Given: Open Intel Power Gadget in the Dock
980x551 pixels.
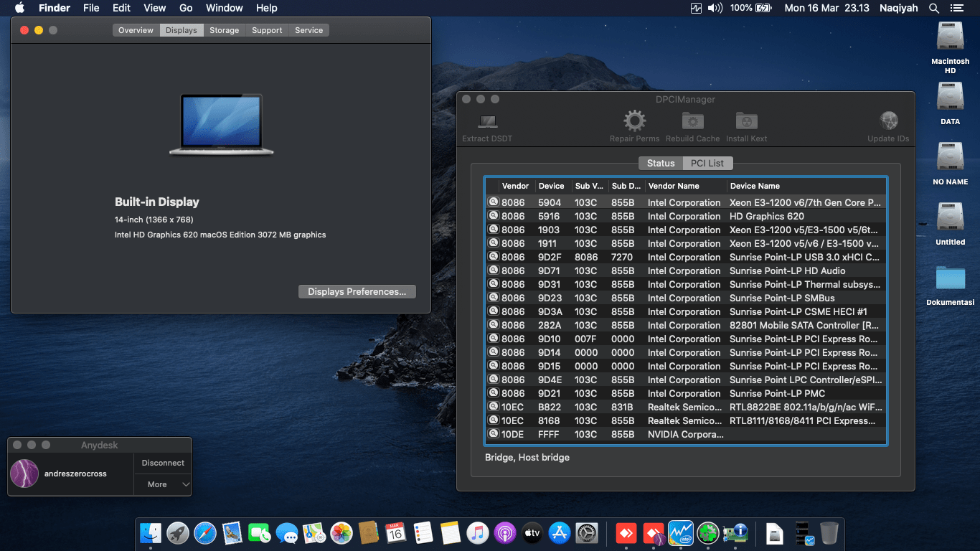Looking at the screenshot, I should 680,532.
